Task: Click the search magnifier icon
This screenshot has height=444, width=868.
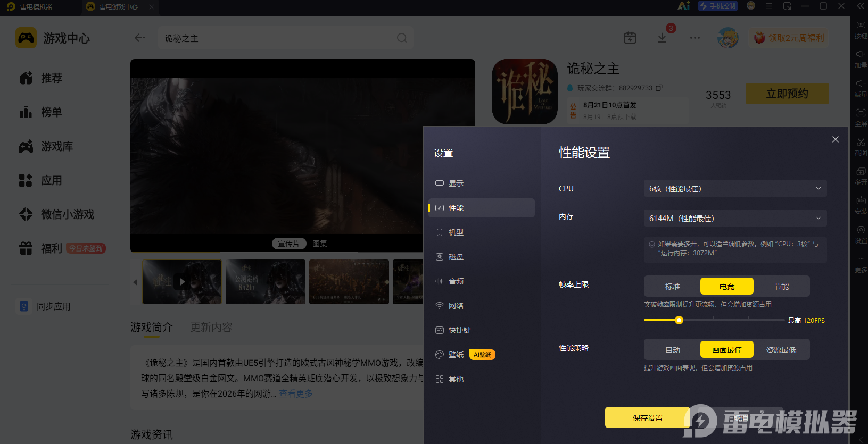Action: tap(402, 38)
